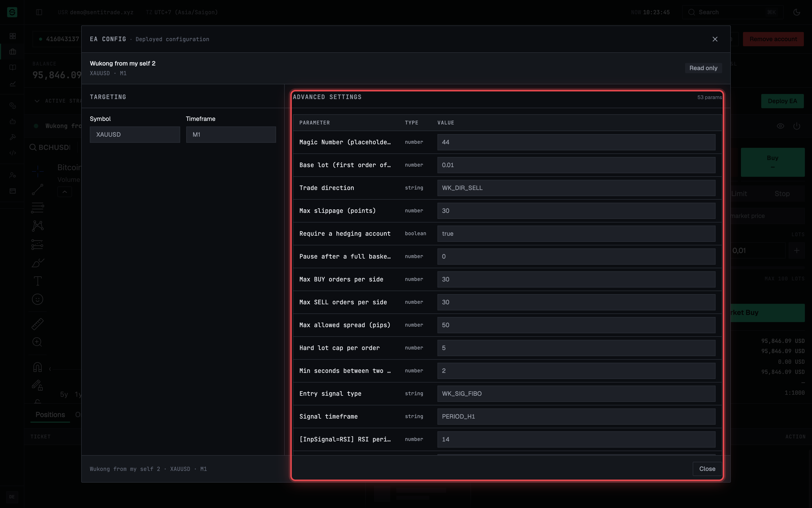Screen dimensions: 812x508
Task: Click the Base lot value field 0.01
Action: pyautogui.click(x=576, y=165)
